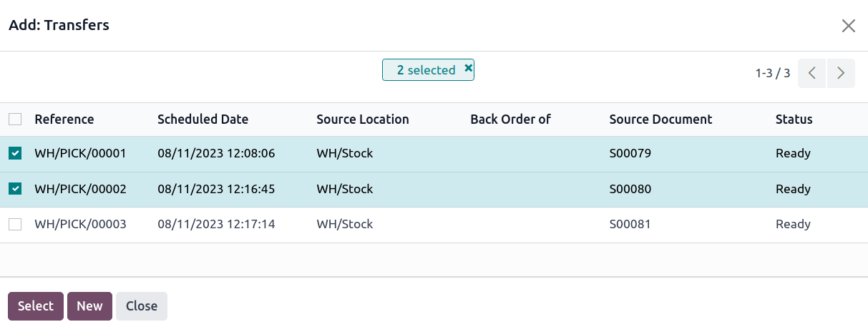Click the Select button
The image size is (868, 327).
pyautogui.click(x=36, y=306)
